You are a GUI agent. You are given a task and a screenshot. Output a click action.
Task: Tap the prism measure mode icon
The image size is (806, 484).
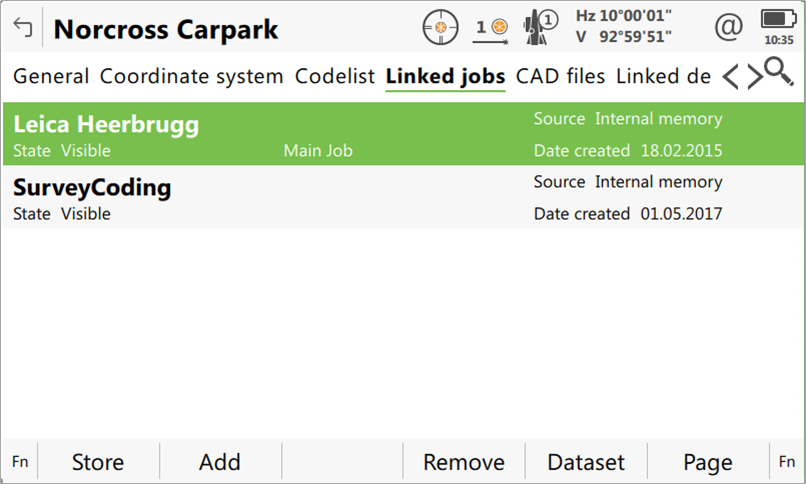point(490,28)
